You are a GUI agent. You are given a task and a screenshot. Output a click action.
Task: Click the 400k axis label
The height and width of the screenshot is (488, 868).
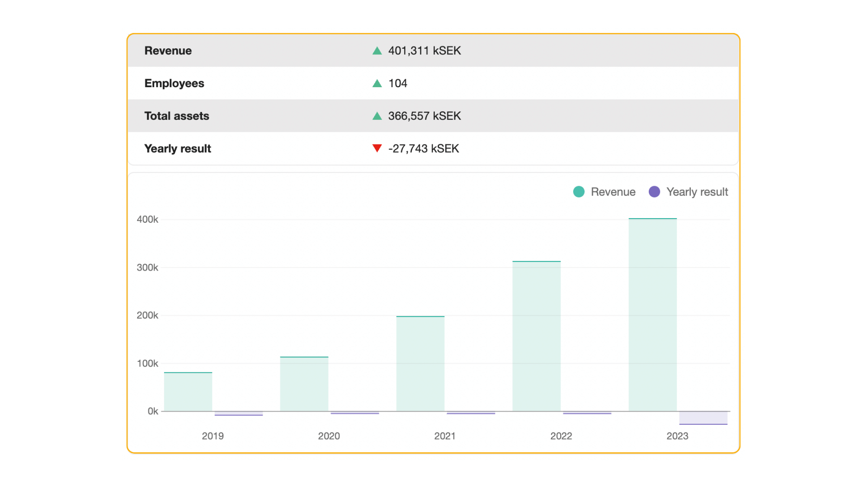pos(147,220)
